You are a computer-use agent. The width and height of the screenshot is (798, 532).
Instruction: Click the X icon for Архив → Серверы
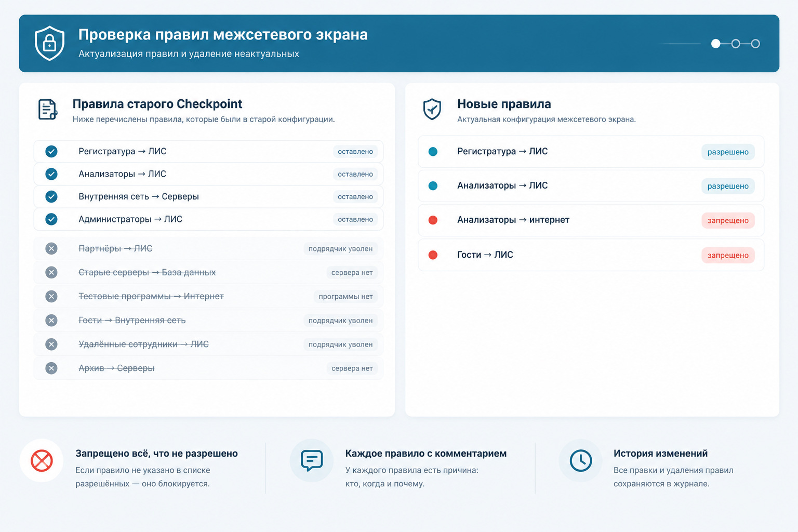(51, 368)
